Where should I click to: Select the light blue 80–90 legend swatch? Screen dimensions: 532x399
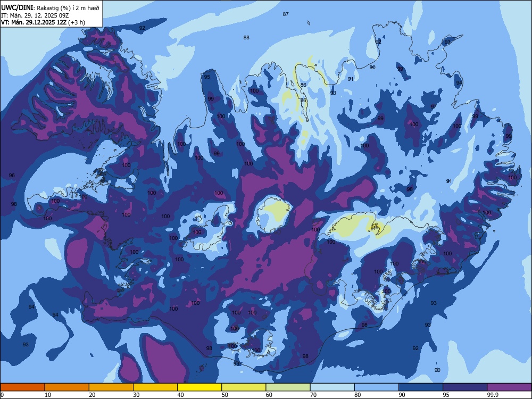tap(377, 387)
